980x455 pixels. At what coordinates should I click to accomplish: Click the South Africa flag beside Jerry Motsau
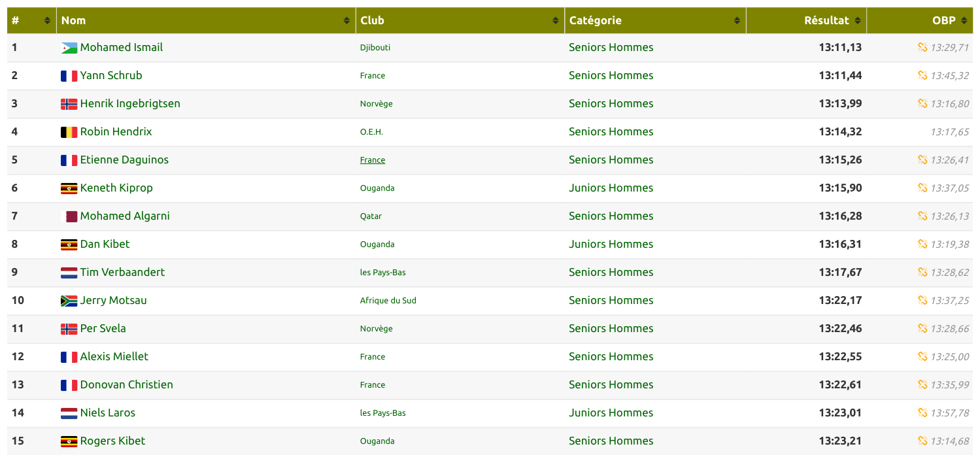click(x=69, y=301)
